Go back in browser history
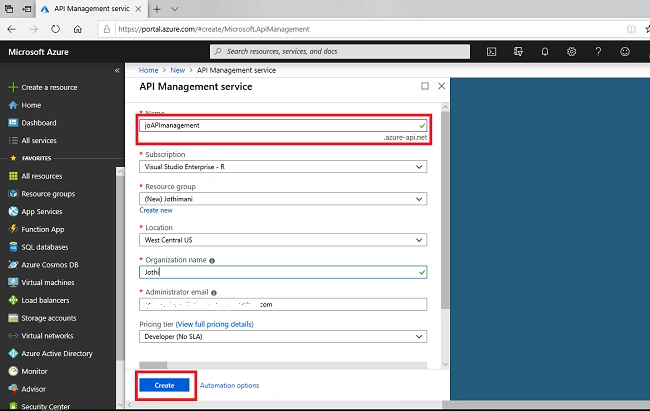The width and height of the screenshot is (650, 411). 11,29
